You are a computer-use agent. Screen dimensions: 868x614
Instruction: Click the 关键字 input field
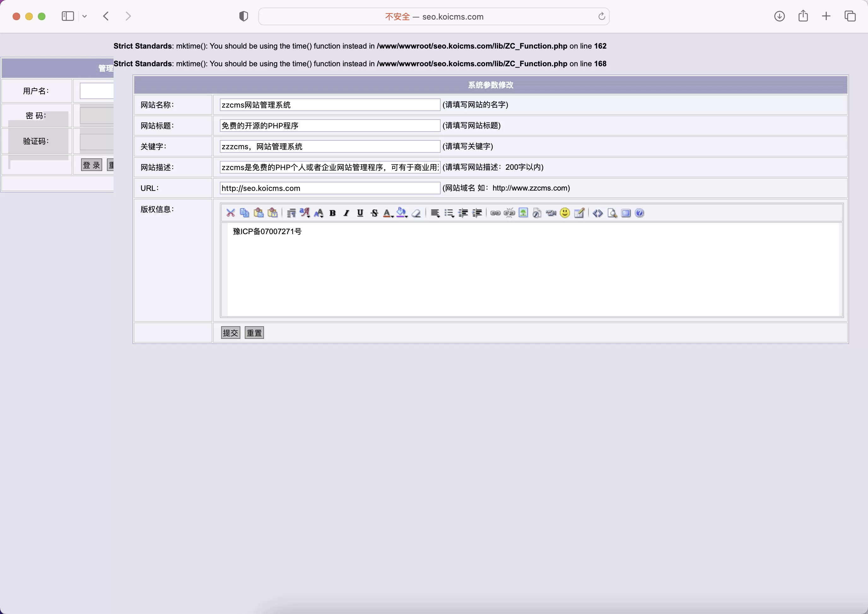coord(330,146)
